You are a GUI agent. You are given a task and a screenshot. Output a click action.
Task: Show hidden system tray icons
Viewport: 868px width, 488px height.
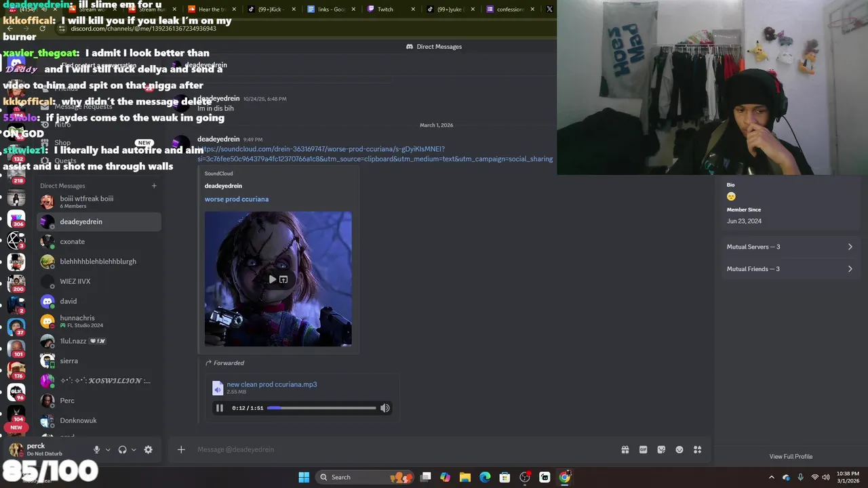(771, 477)
